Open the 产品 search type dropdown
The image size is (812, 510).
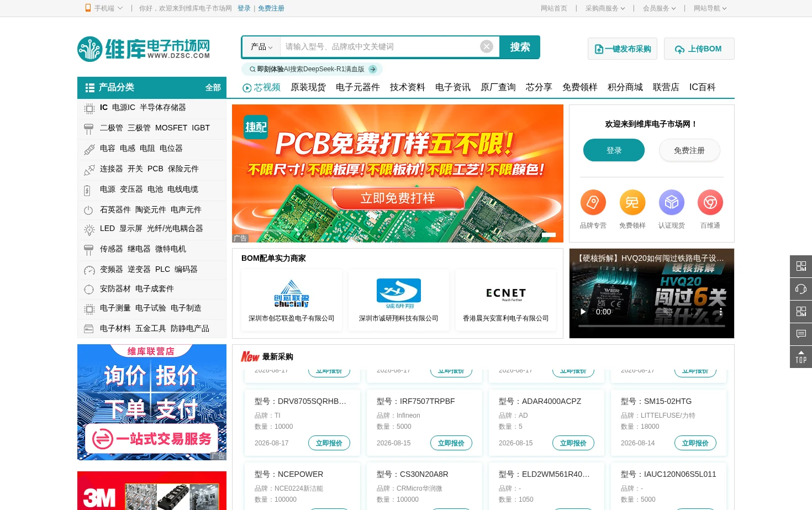click(261, 47)
